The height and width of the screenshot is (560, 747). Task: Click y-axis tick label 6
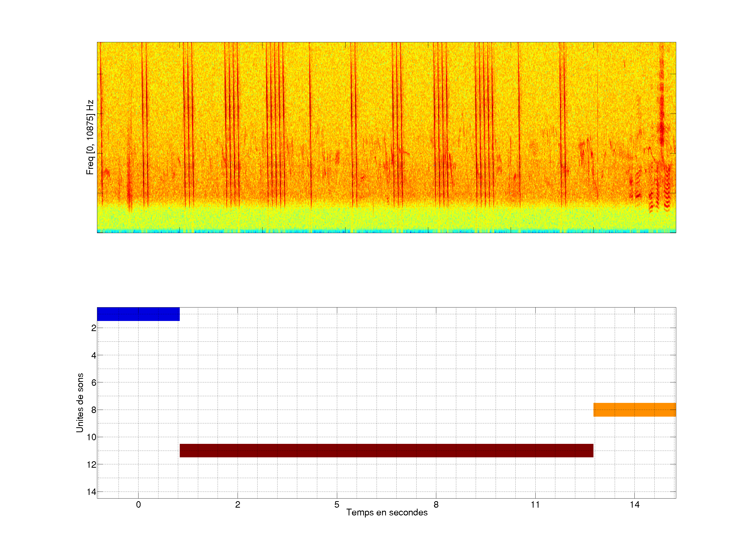(x=94, y=383)
